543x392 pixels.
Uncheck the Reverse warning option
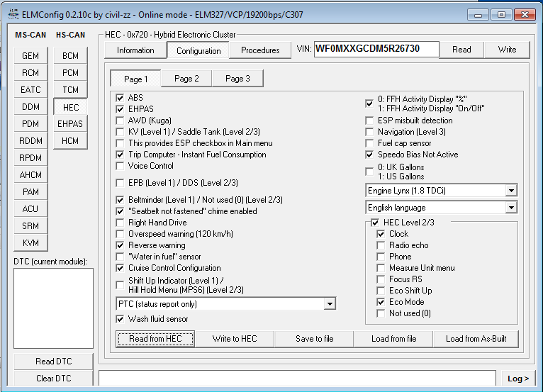click(x=121, y=245)
